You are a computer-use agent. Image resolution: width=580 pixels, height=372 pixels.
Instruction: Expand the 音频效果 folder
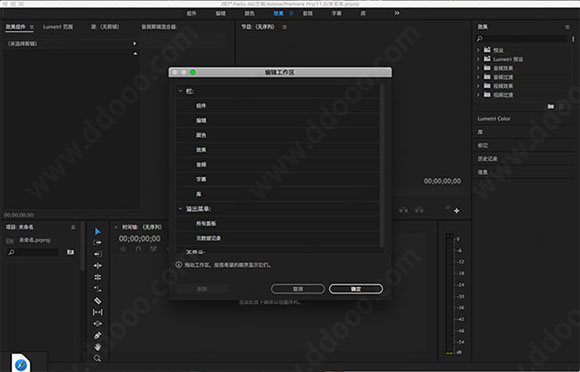point(478,68)
